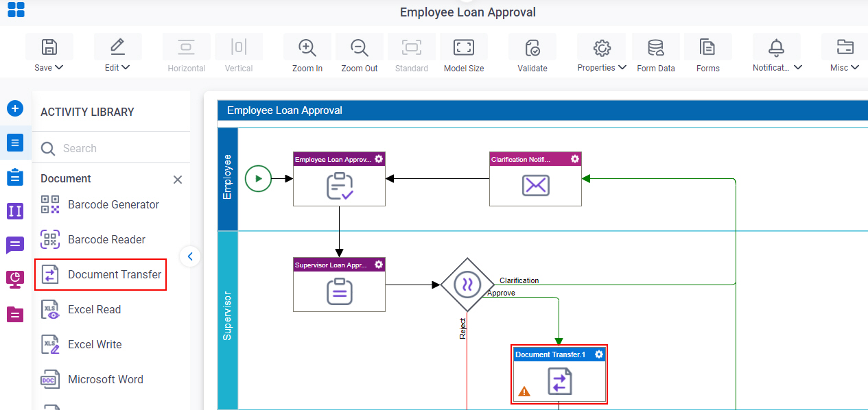Open settings gear on Supervisor Loan Approval activity
Viewport: 868px width, 410px height.
tap(379, 265)
